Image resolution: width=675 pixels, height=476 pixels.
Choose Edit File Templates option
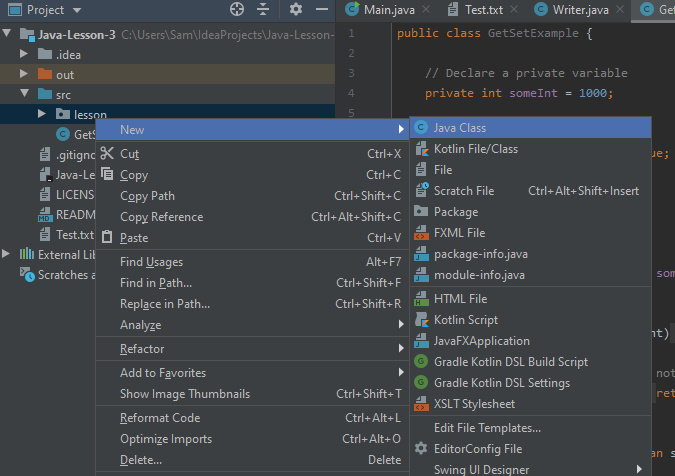pos(488,428)
